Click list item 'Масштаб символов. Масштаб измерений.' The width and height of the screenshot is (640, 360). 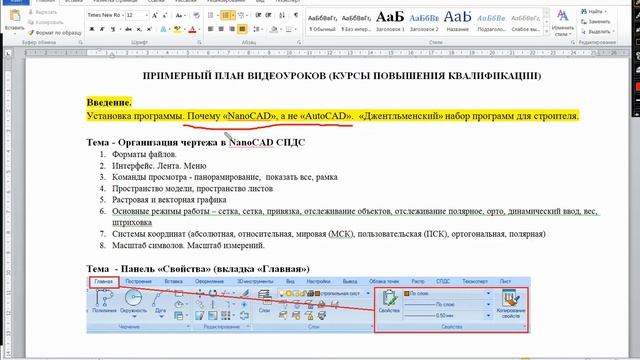point(188,245)
